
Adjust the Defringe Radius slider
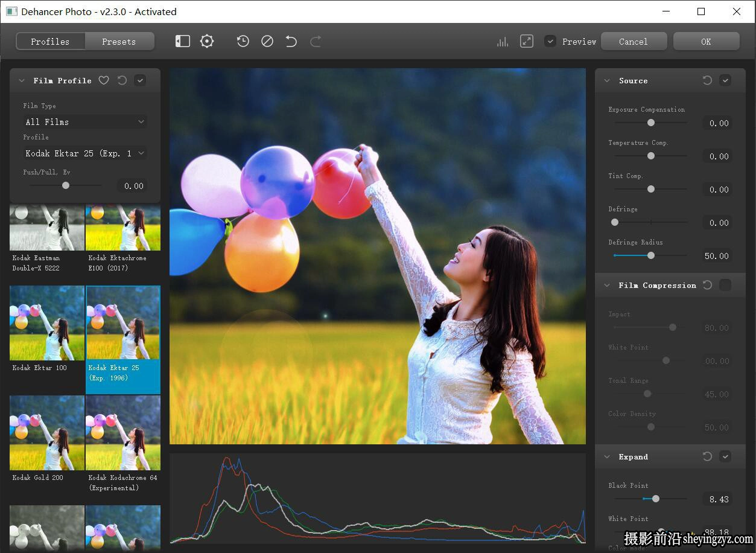[x=650, y=255]
